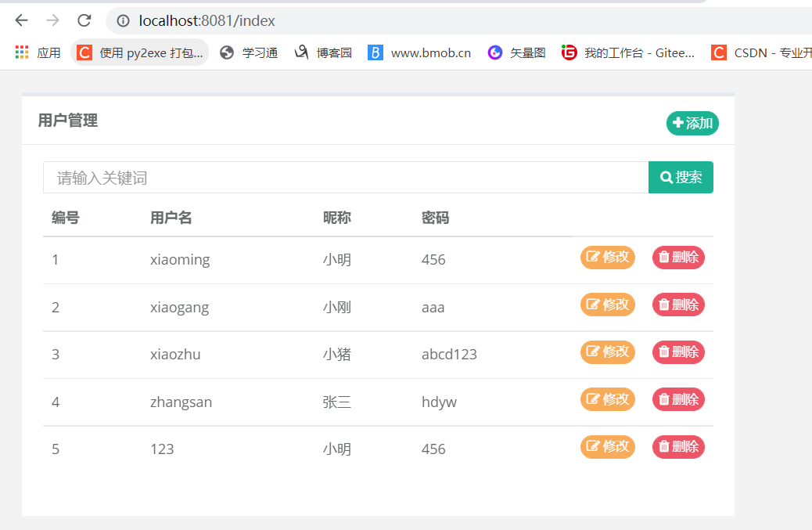The width and height of the screenshot is (812, 530).
Task: Click the 搜索 search button
Action: [681, 178]
